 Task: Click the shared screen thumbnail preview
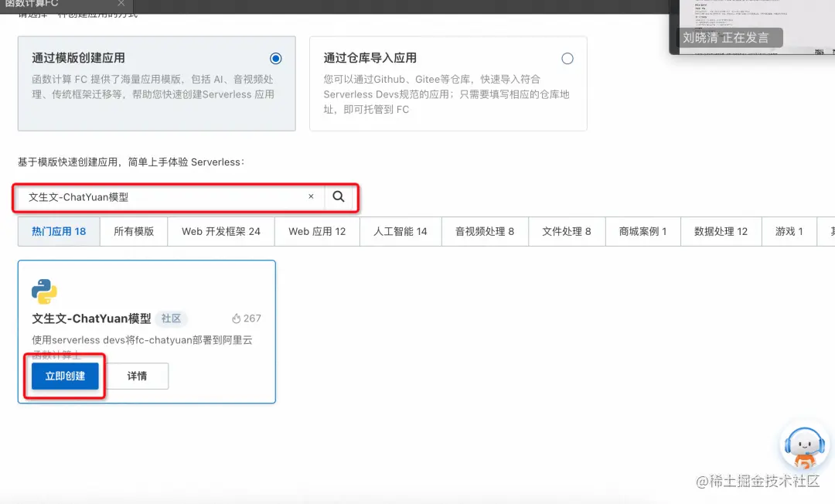(754, 26)
